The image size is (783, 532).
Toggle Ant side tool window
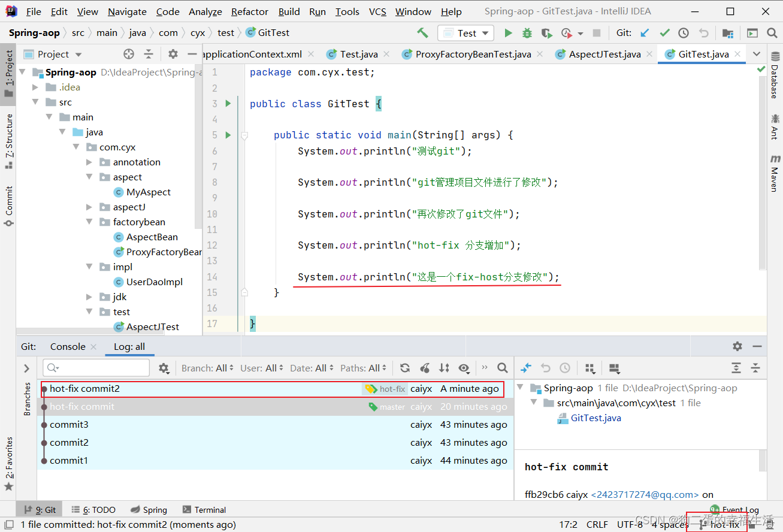click(x=775, y=126)
